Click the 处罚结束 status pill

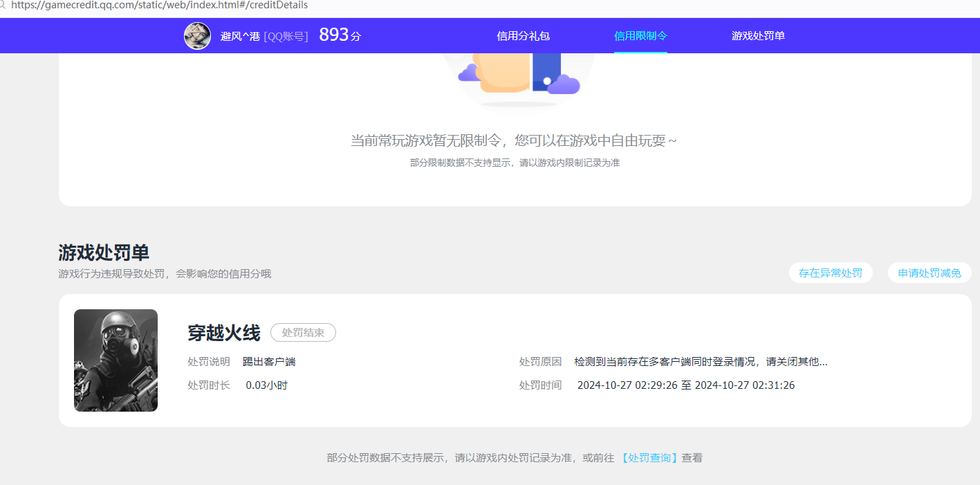click(303, 332)
